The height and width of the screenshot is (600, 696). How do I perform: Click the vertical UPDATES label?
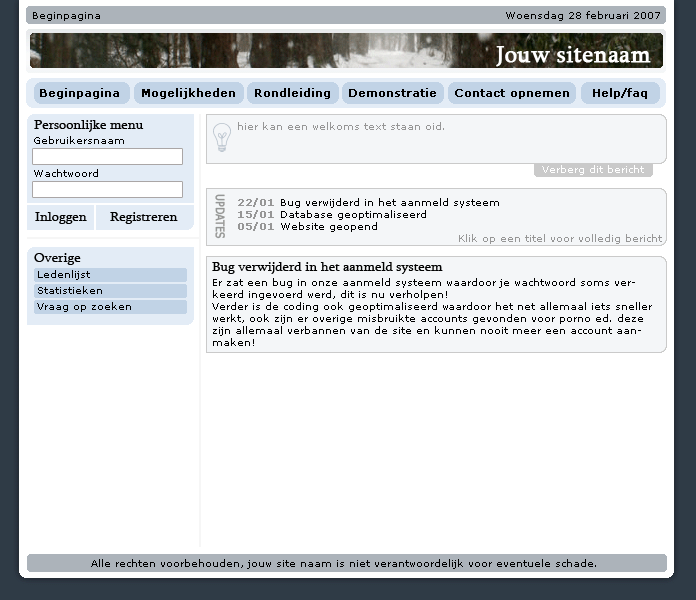coord(220,216)
